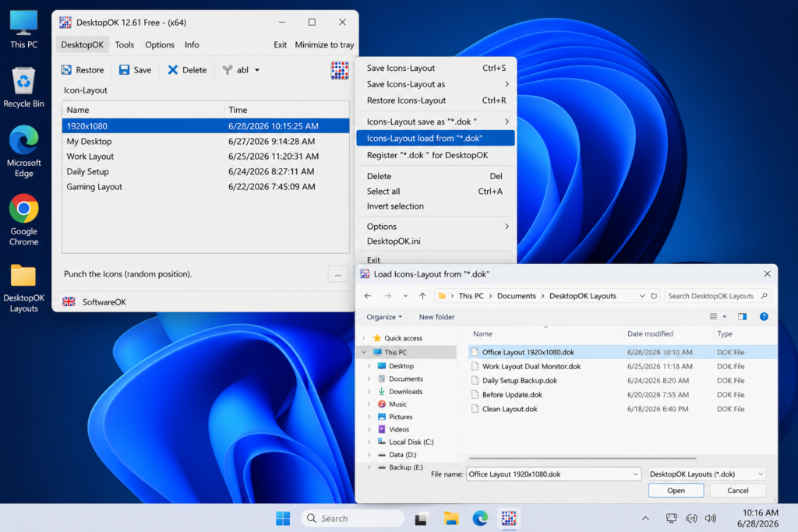Select the Gaming Layout row

click(x=206, y=187)
